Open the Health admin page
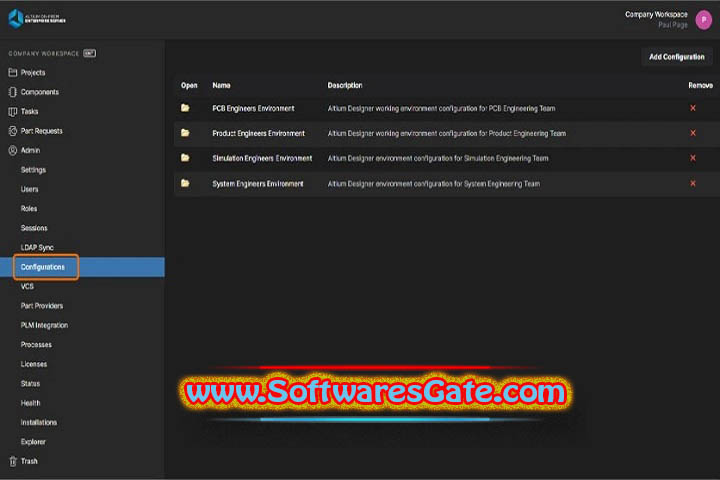This screenshot has width=720, height=480. pyautogui.click(x=30, y=403)
